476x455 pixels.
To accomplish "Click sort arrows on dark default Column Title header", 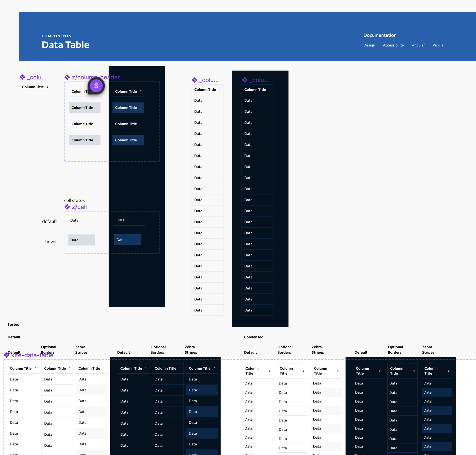I will pyautogui.click(x=141, y=91).
